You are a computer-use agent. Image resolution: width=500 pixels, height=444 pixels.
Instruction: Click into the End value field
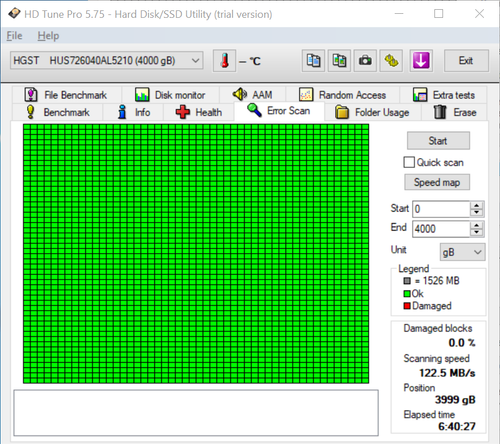point(441,229)
